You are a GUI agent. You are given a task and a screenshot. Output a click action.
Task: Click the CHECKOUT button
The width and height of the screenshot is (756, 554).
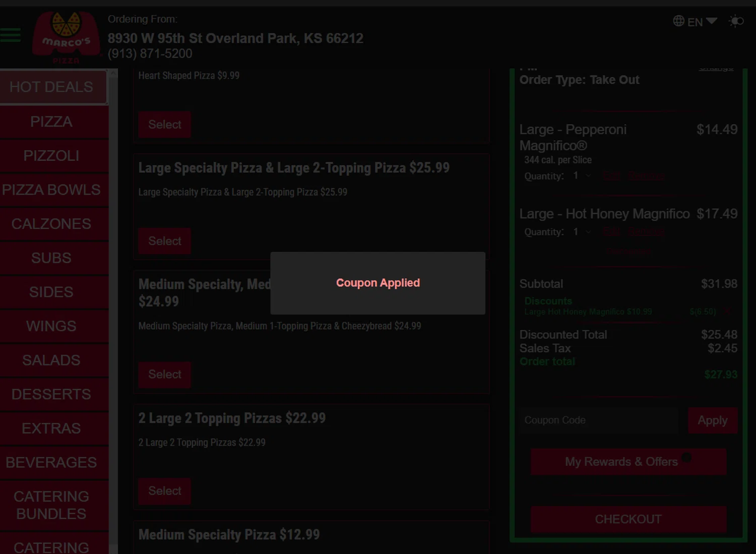click(628, 519)
